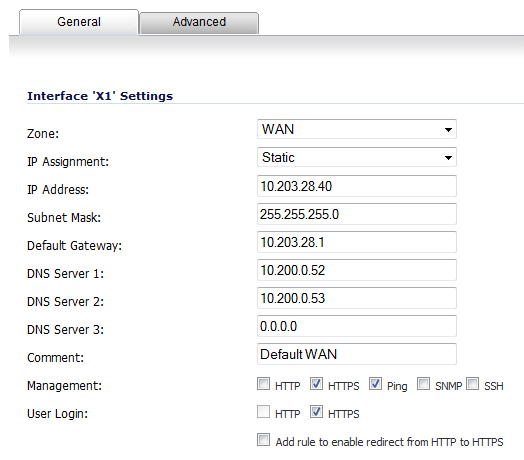Check the HTTP to HTTPS redirect rule box

[x=263, y=440]
